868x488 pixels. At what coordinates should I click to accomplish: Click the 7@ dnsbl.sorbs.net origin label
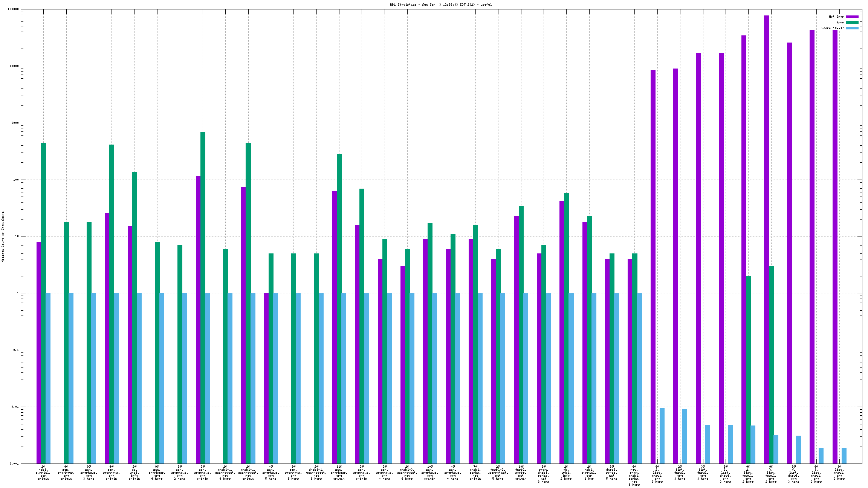[x=475, y=473]
